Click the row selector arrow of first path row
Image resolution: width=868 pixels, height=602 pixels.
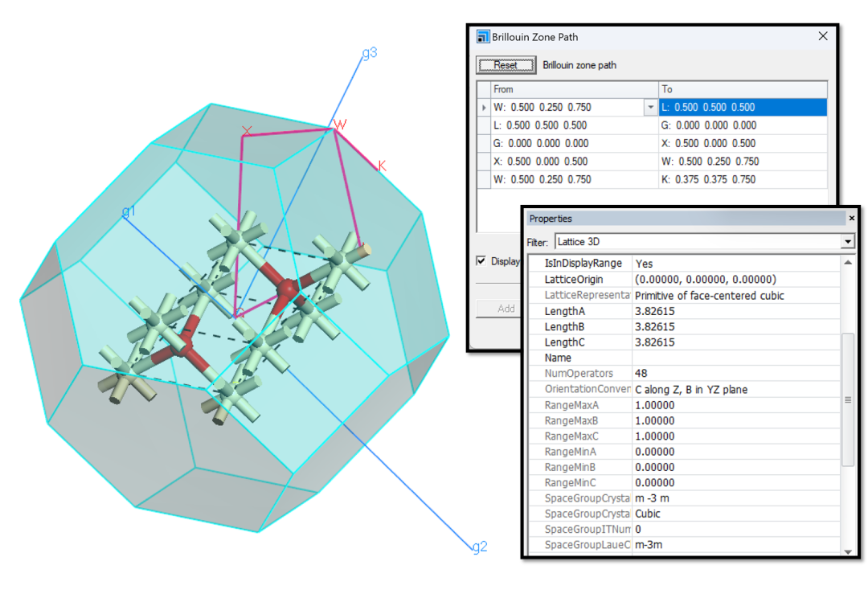(x=484, y=108)
